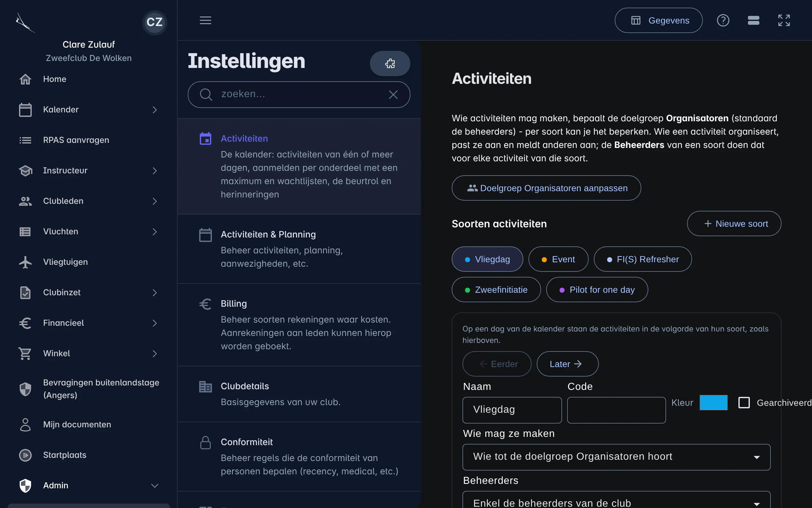Select the Pilot for one day chip
812x508 pixels.
pos(597,290)
